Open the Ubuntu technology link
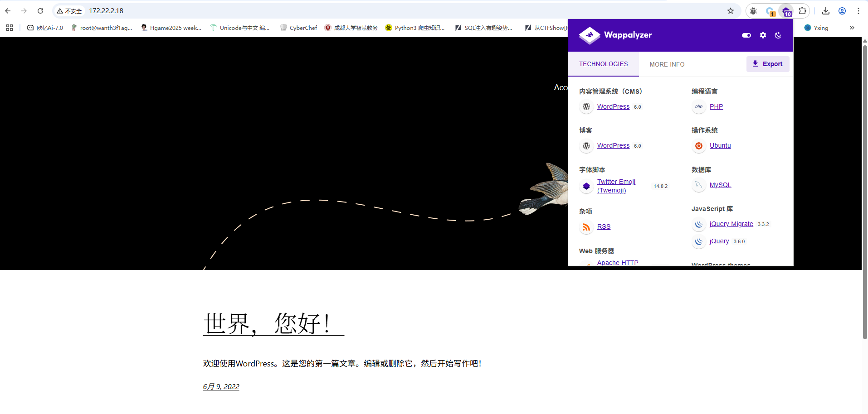 click(x=720, y=145)
